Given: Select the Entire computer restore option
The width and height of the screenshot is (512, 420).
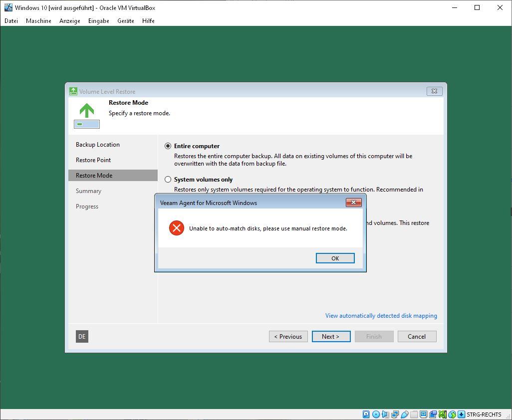Looking at the screenshot, I should click(168, 146).
